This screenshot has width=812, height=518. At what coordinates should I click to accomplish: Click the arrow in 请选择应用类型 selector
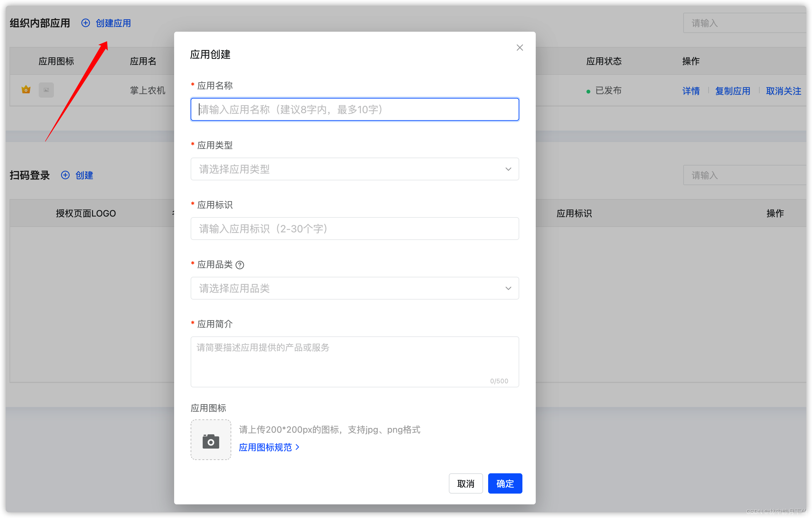click(508, 169)
